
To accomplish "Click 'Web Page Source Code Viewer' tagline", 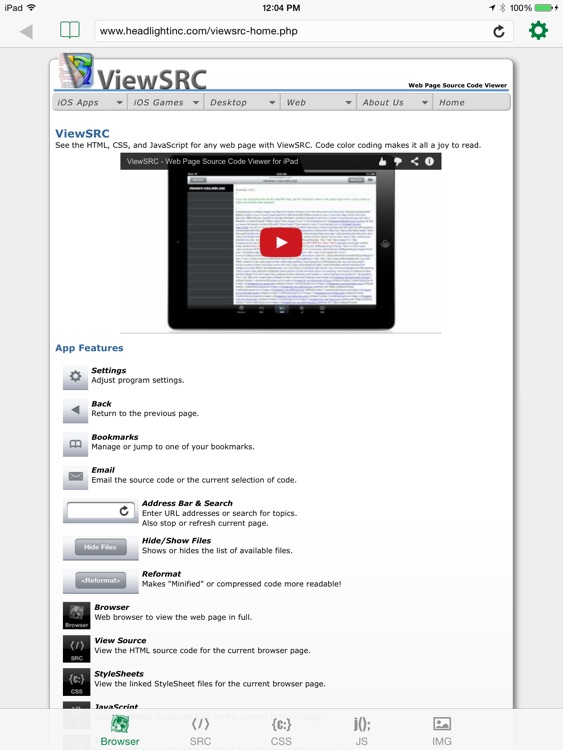I will pos(457,85).
